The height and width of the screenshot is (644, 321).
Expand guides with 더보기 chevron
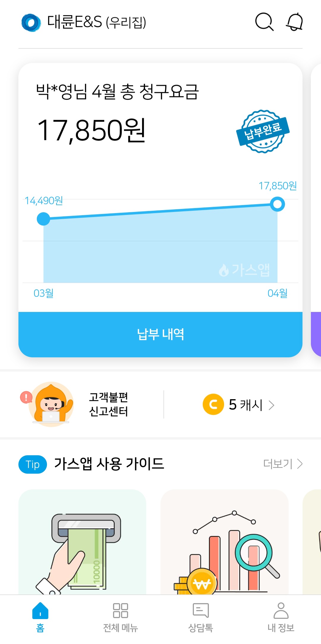coord(300,464)
